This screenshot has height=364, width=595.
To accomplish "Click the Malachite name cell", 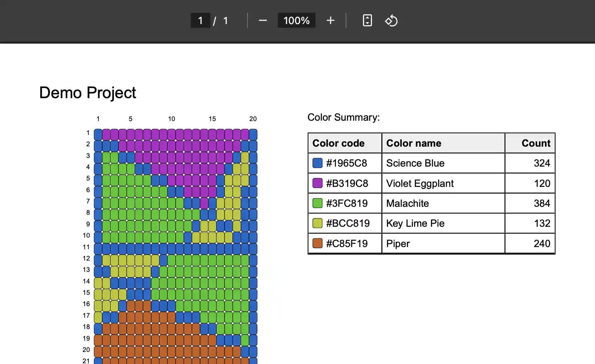I will pos(443,203).
